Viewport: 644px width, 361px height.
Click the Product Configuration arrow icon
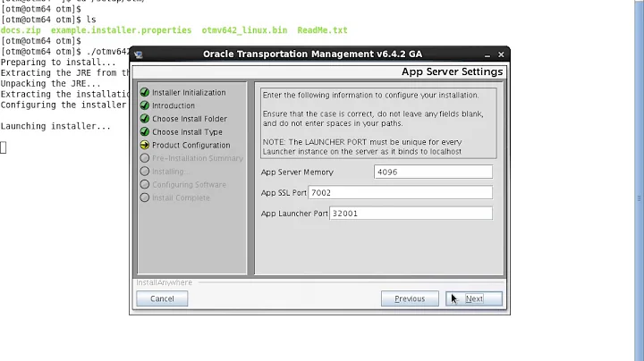click(x=145, y=145)
